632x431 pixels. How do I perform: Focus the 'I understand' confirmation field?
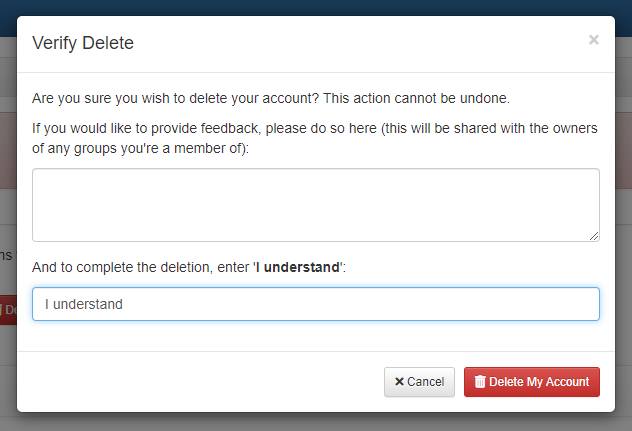[x=316, y=304]
